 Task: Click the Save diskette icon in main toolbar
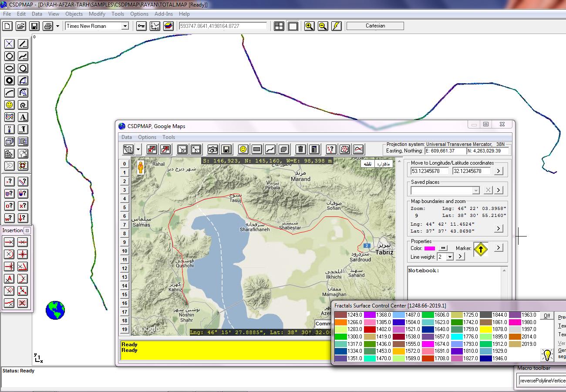coord(34,26)
